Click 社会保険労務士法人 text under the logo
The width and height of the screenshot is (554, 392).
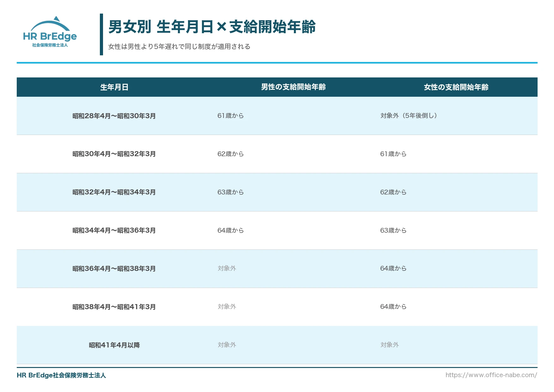(x=50, y=45)
